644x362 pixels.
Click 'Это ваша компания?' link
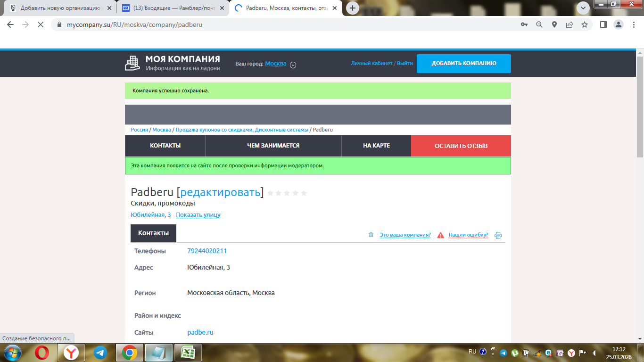pos(405,235)
